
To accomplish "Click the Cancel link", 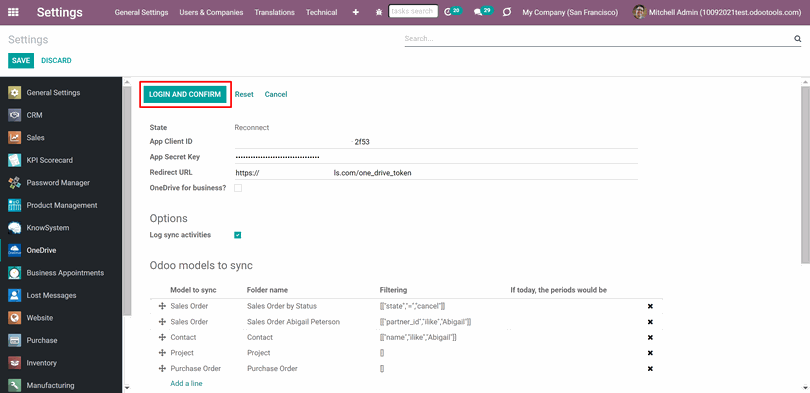I will pos(276,95).
